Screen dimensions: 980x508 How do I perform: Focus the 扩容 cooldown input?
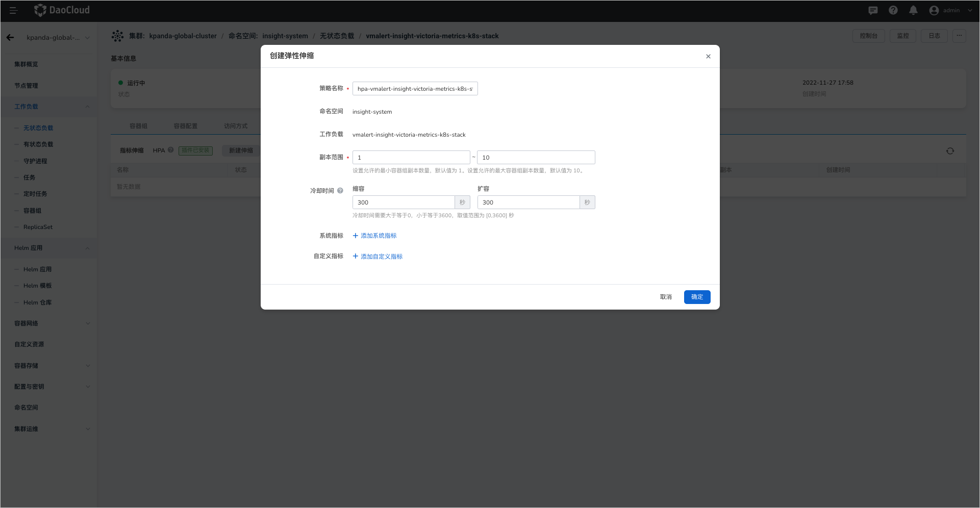click(529, 202)
